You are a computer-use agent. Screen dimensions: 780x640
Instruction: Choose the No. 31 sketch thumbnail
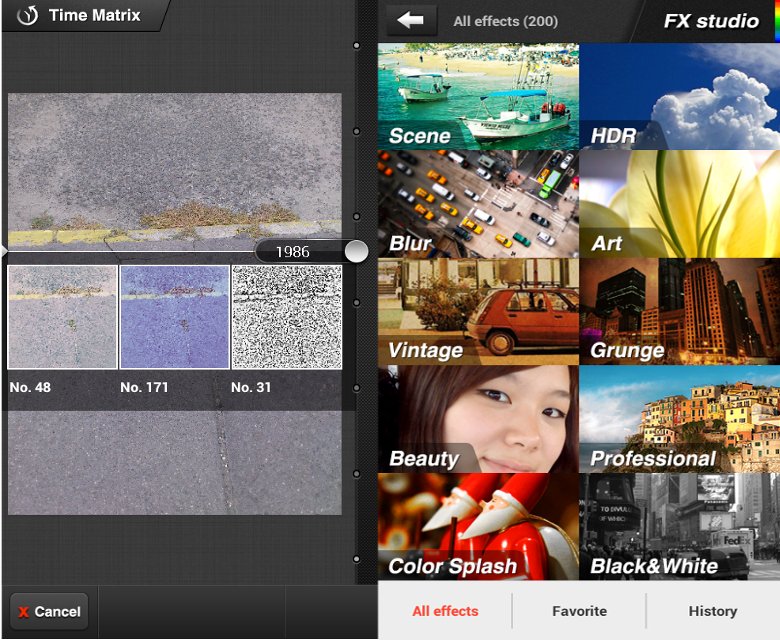pyautogui.click(x=287, y=317)
